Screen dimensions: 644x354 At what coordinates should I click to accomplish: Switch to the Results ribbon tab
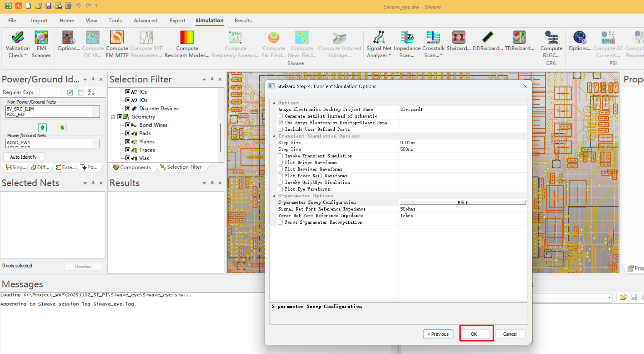click(x=243, y=21)
